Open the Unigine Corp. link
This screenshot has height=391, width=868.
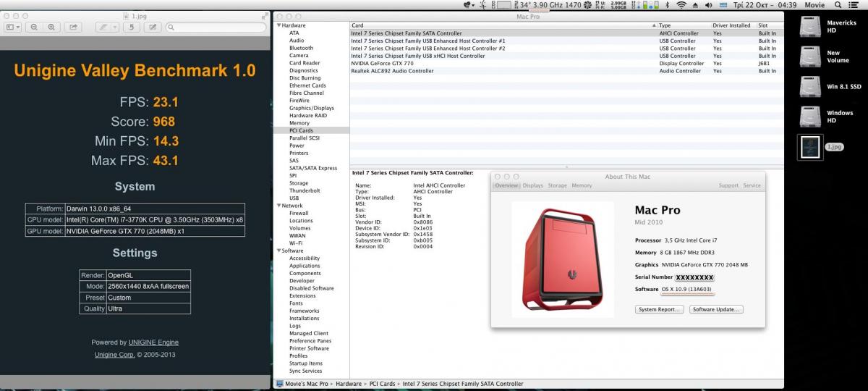114,355
